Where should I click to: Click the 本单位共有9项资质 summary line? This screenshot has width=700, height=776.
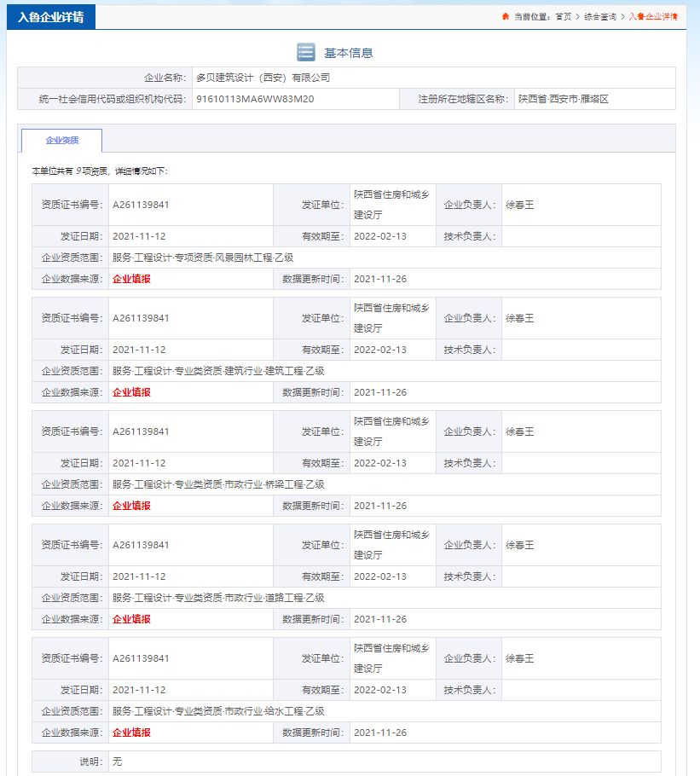[x=100, y=171]
